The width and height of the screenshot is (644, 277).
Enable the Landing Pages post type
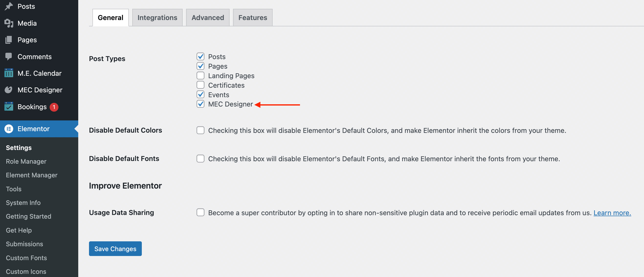(200, 75)
